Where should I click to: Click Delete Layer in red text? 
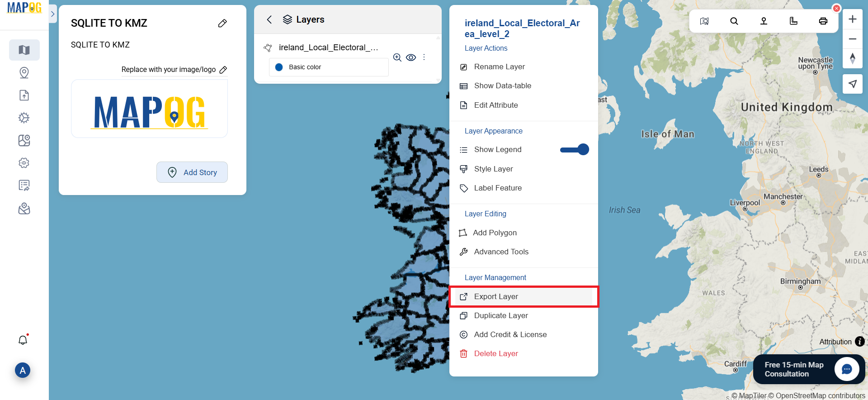point(496,353)
